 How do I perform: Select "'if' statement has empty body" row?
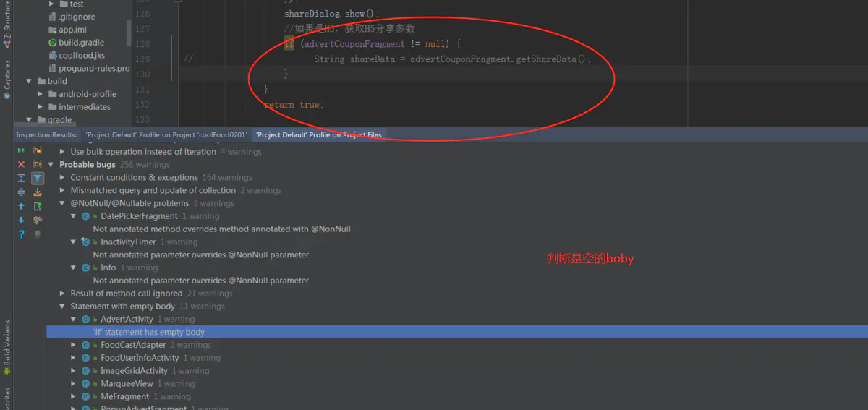[x=457, y=333]
